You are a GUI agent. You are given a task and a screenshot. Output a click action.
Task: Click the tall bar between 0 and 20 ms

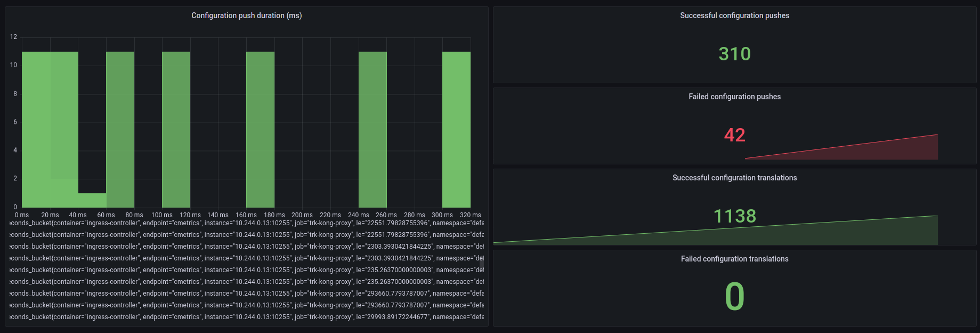click(x=36, y=130)
